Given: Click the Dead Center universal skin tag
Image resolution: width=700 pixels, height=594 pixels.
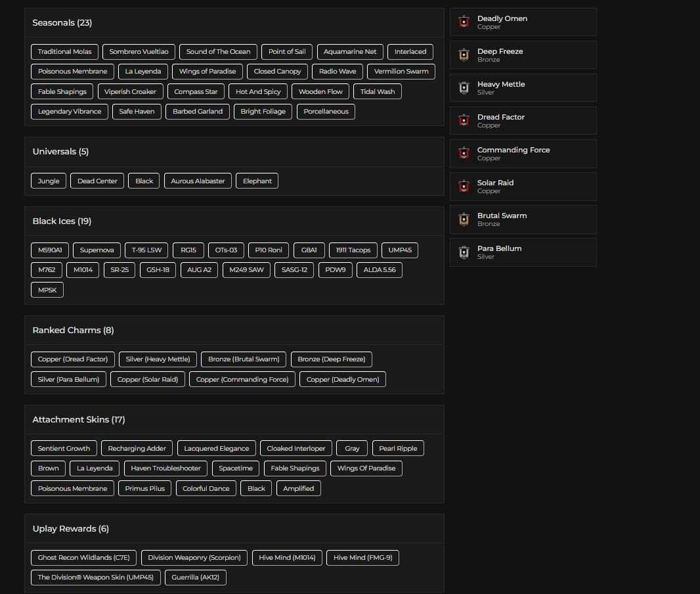Looking at the screenshot, I should (97, 181).
